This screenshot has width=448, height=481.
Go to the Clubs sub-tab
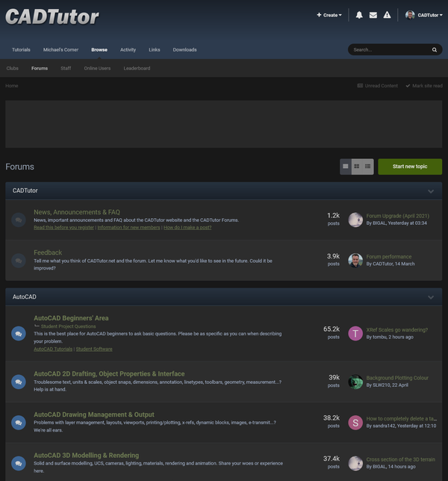12,69
